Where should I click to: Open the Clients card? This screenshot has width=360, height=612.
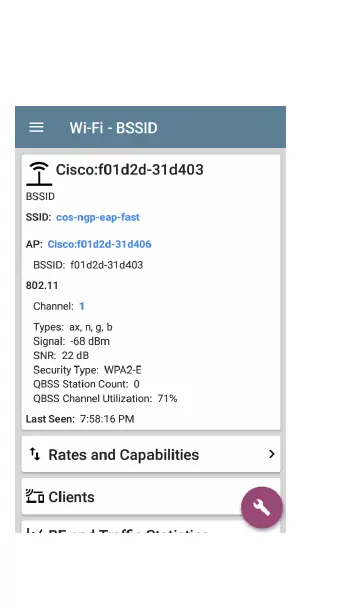coord(151,496)
